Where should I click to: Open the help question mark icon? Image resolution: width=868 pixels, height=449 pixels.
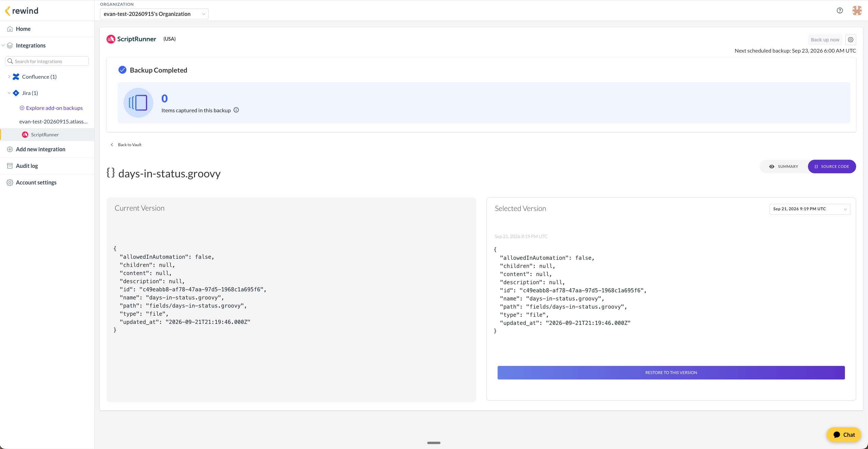coord(840,11)
